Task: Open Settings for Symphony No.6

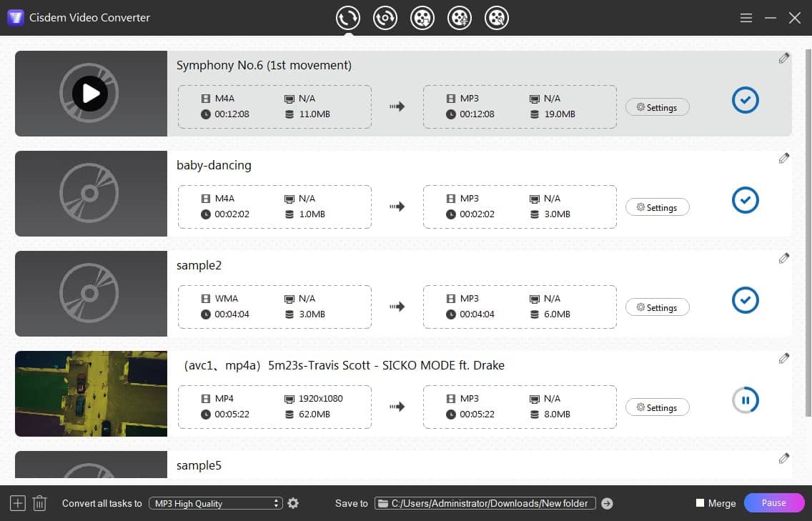Action: click(x=657, y=107)
